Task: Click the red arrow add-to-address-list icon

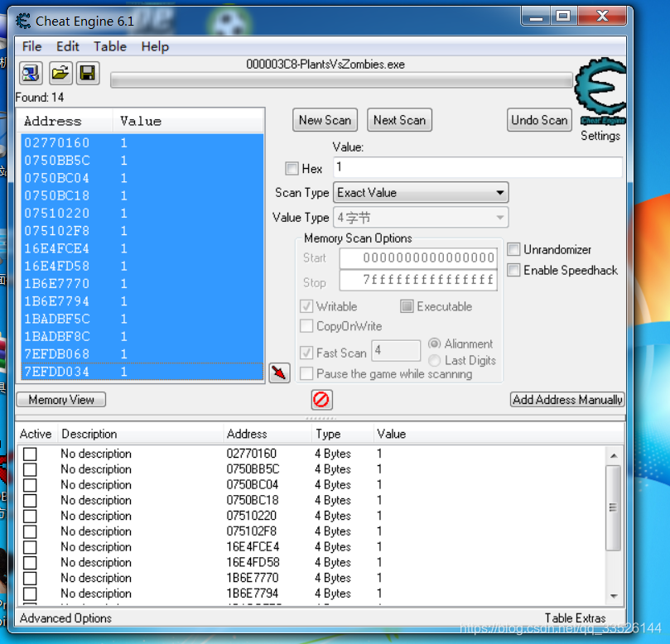Action: tap(279, 372)
